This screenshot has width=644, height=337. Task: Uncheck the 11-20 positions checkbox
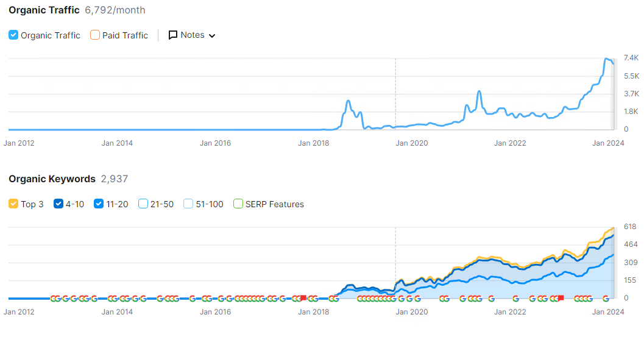pyautogui.click(x=99, y=204)
